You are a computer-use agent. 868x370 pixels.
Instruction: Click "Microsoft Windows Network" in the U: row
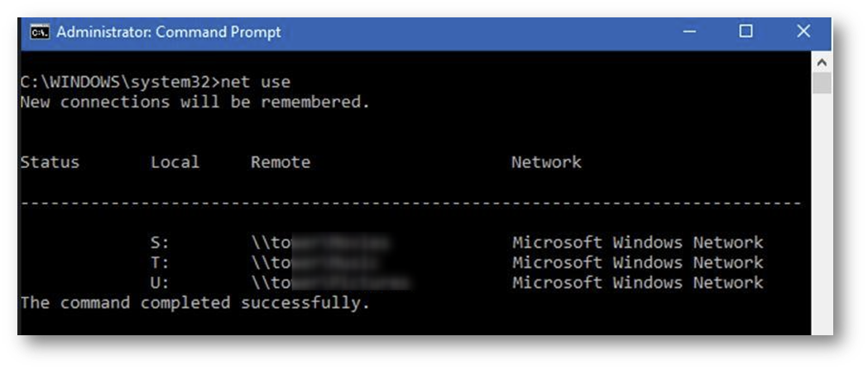point(637,282)
